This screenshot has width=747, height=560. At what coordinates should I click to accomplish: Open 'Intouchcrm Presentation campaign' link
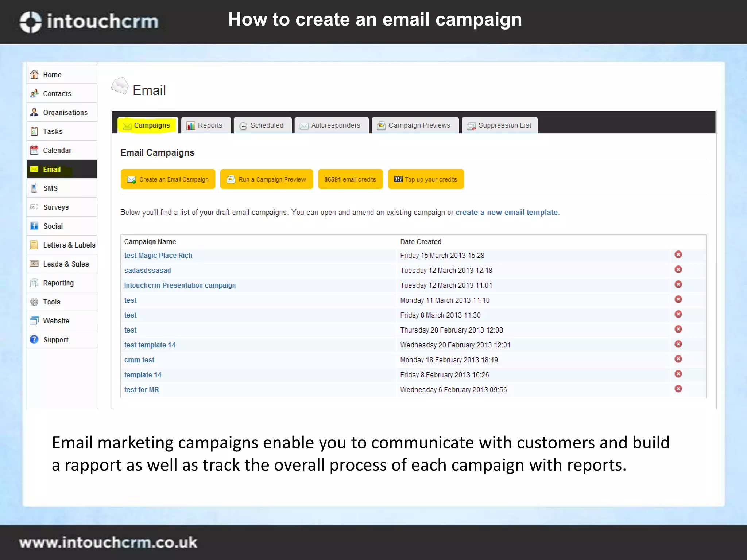pos(180,285)
